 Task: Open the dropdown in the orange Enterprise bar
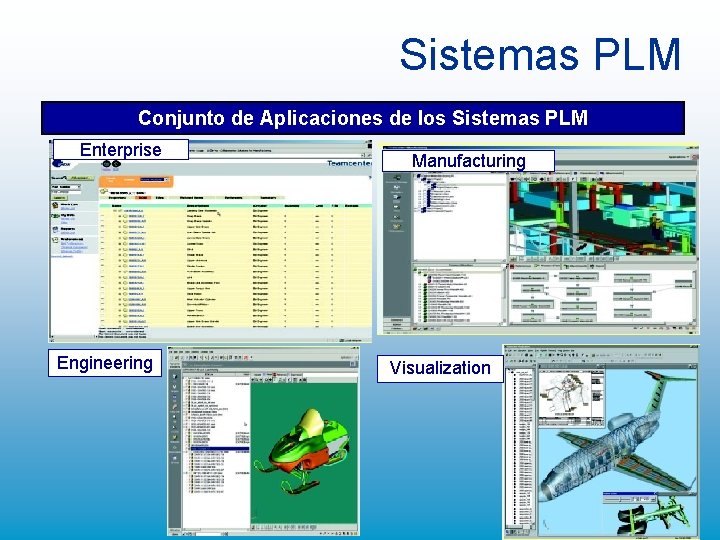tap(154, 180)
